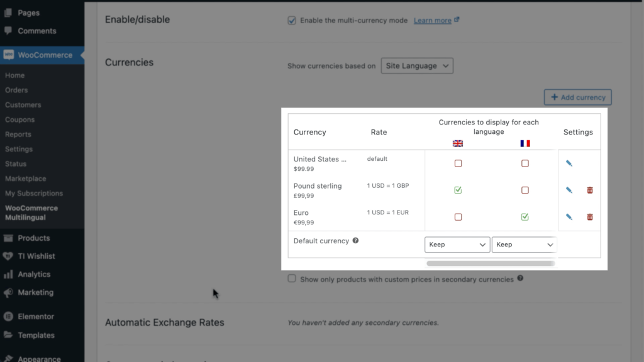Viewport: 644px width, 362px height.
Task: Open French default currency Keep dropdown
Action: pos(524,244)
